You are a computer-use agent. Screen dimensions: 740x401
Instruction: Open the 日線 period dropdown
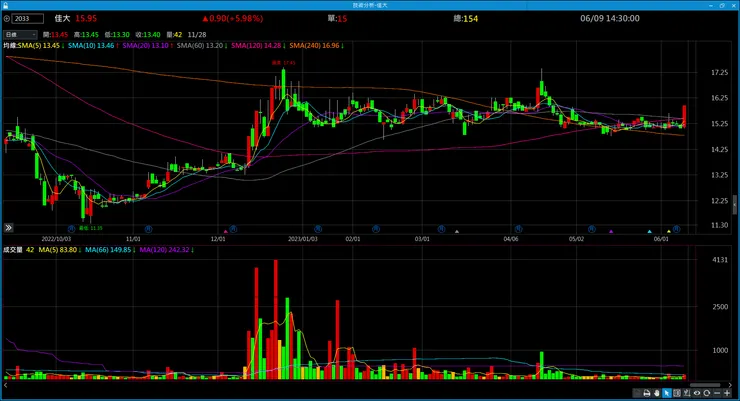(x=20, y=35)
